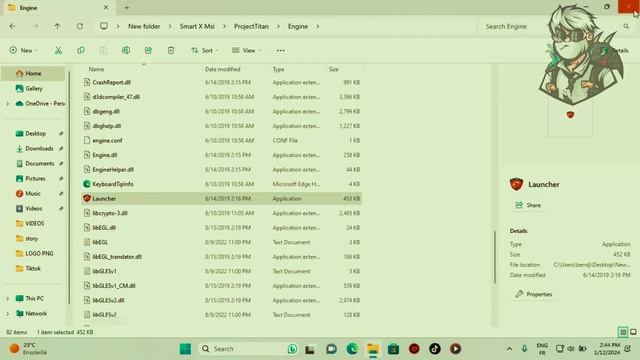Sort by the Type column header
This screenshot has width=640, height=360.
tap(278, 69)
